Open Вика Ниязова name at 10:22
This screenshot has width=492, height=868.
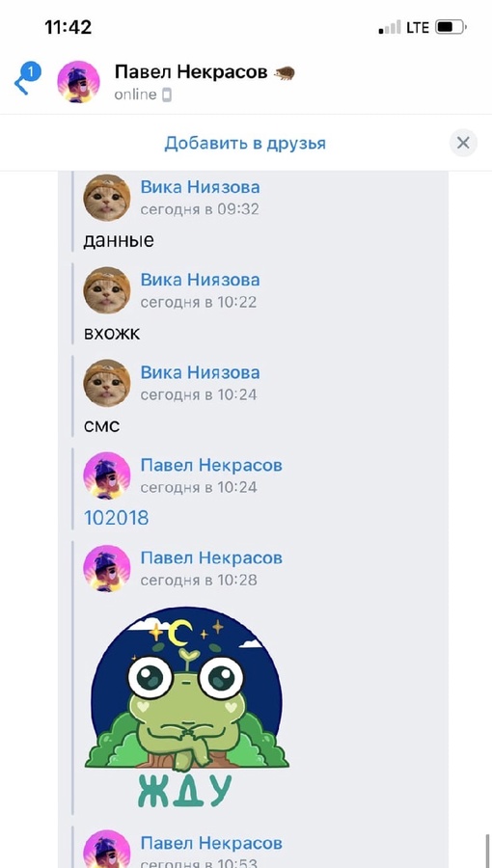click(200, 280)
